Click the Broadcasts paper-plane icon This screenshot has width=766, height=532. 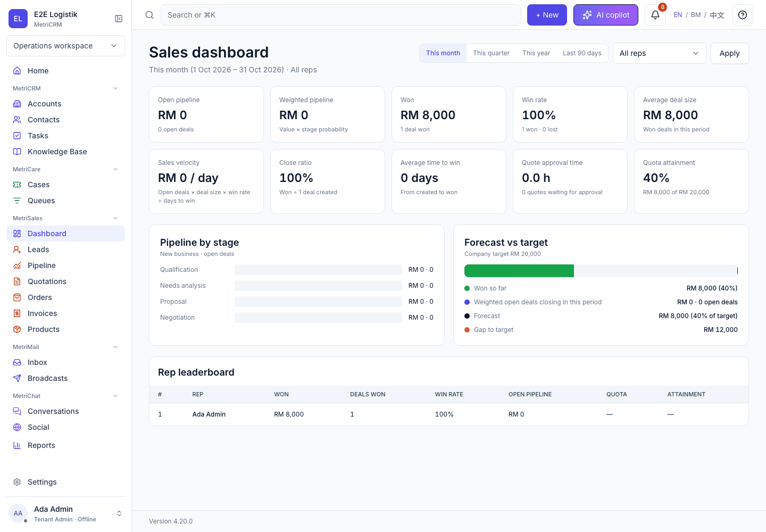point(17,378)
